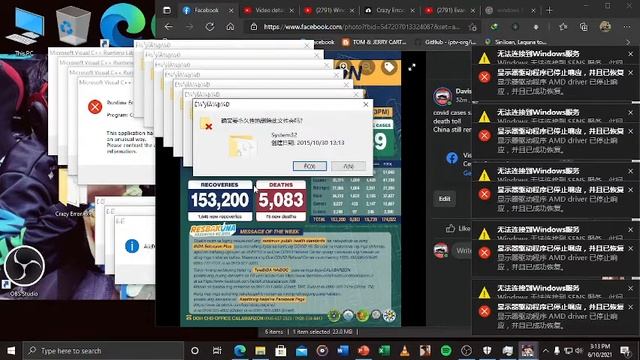Like the Facebook photo

457,229
